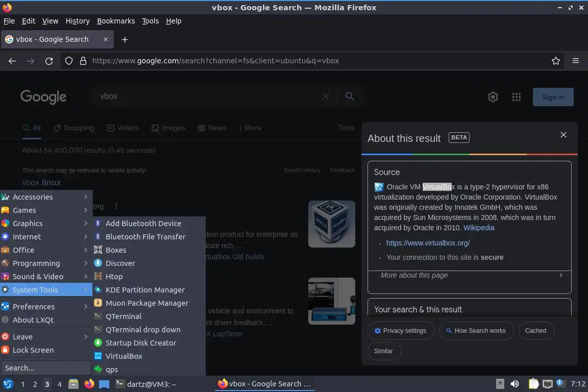Screen dimensions: 588x392
Task: Switch to the Videos results tab
Action: point(123,128)
